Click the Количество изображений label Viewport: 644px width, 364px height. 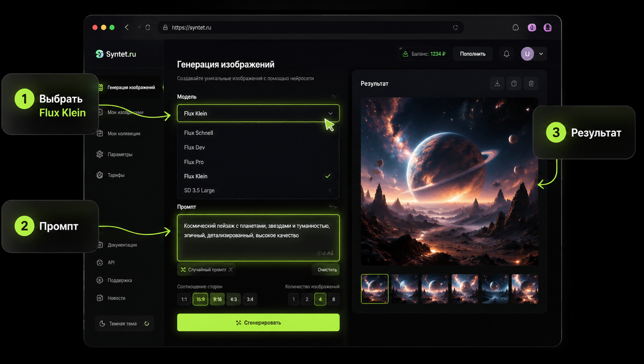pos(313,287)
